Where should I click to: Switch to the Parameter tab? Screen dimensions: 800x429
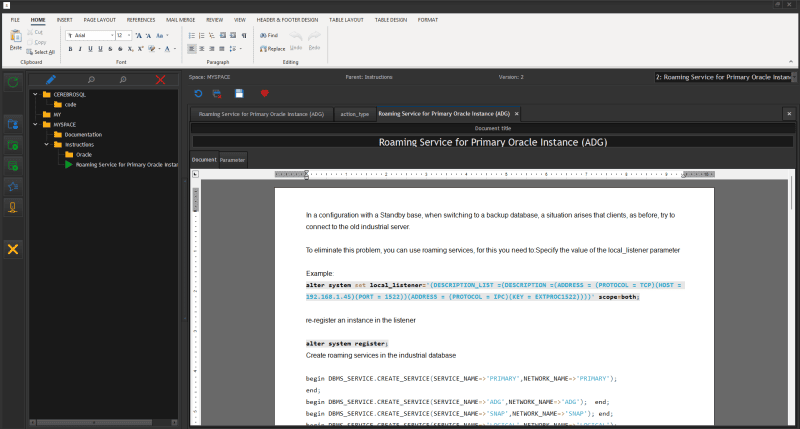pyautogui.click(x=233, y=160)
